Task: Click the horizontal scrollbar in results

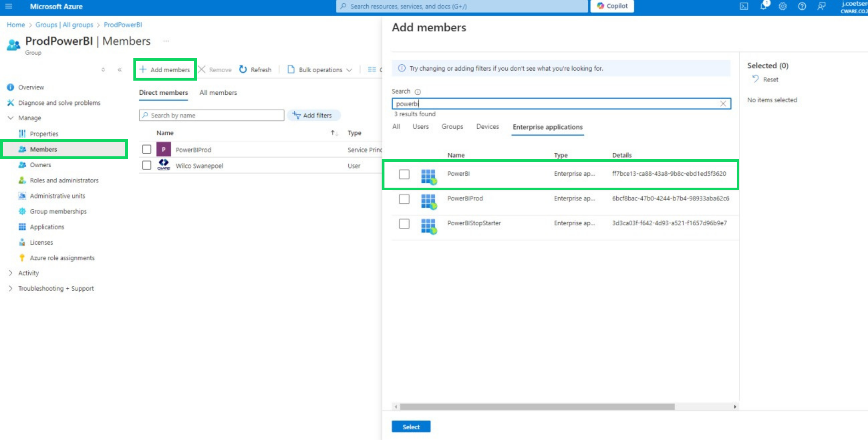Action: [537, 407]
